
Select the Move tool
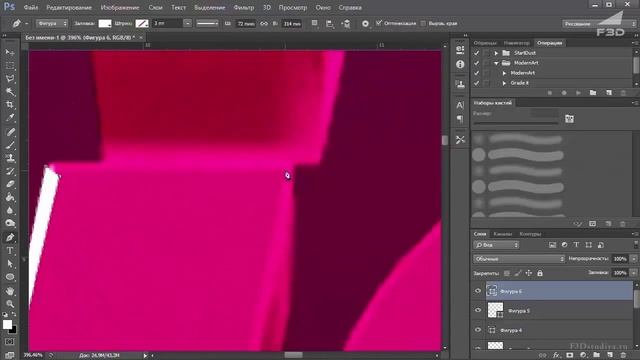tap(10, 53)
